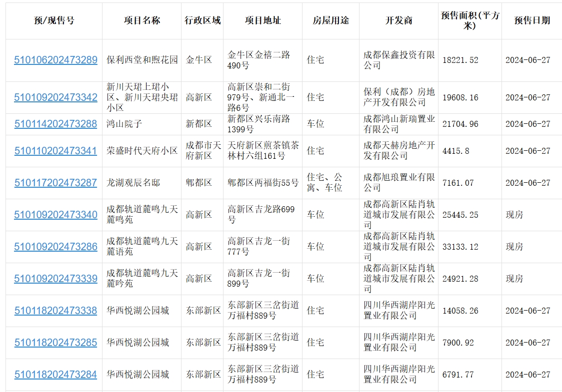
Task: Click address 天府新区煎茶镇茶林村六组161号
Action: (x=263, y=151)
